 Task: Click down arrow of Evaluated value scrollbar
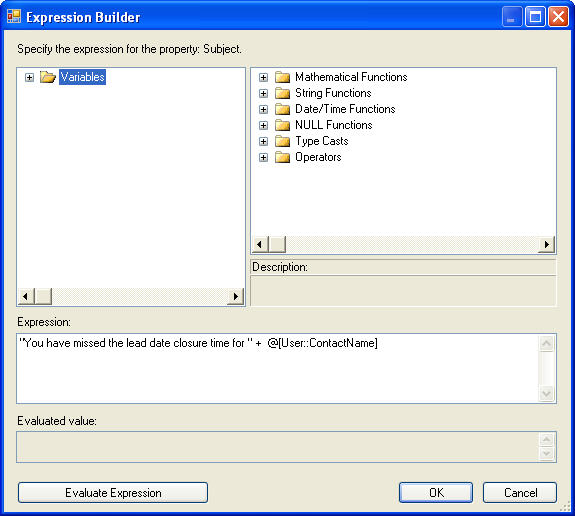tap(546, 454)
